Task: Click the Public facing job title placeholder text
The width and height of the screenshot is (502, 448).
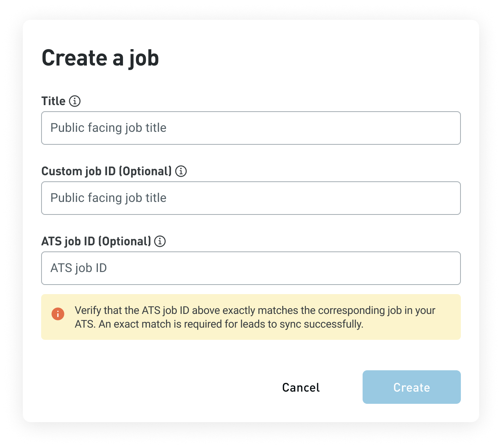Action: [x=109, y=128]
